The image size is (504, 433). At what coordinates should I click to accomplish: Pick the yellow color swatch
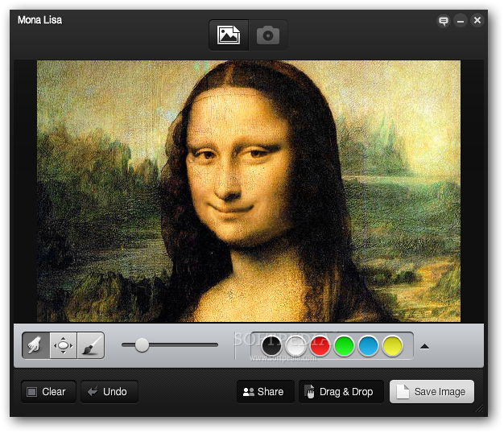coord(392,345)
